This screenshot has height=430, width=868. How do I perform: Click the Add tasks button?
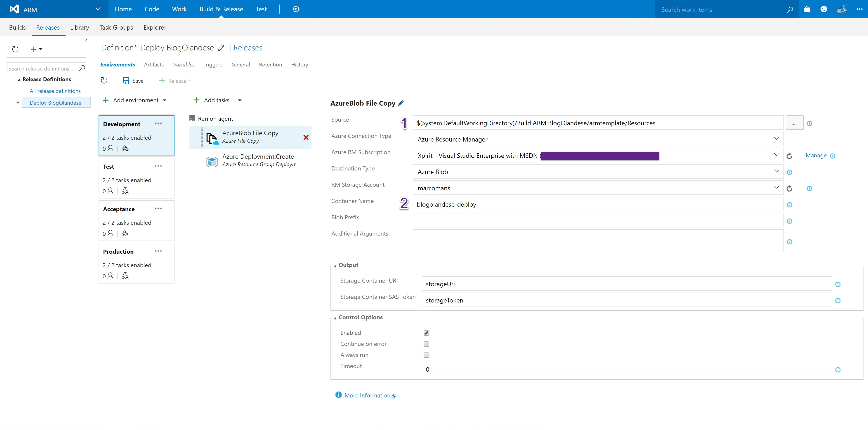pyautogui.click(x=212, y=100)
